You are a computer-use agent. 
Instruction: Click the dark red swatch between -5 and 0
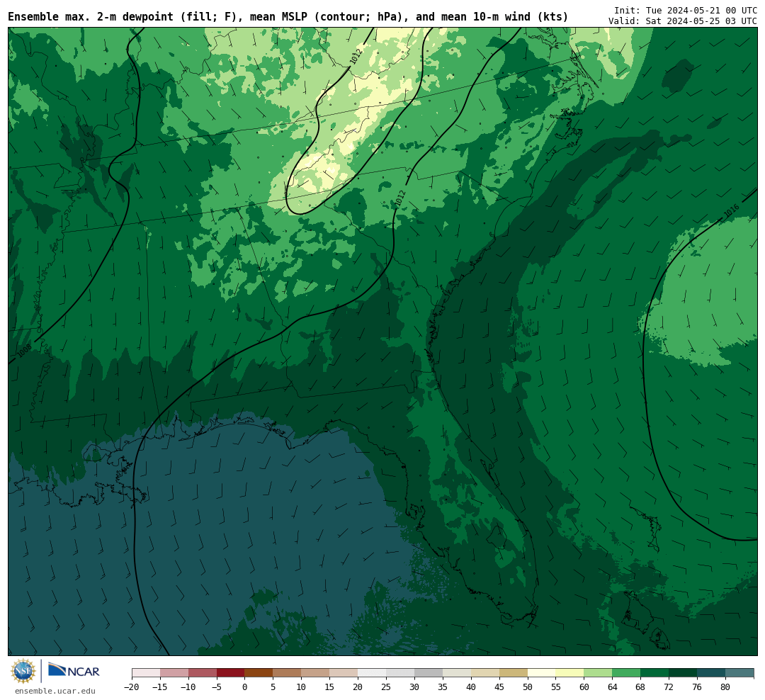[x=230, y=673]
